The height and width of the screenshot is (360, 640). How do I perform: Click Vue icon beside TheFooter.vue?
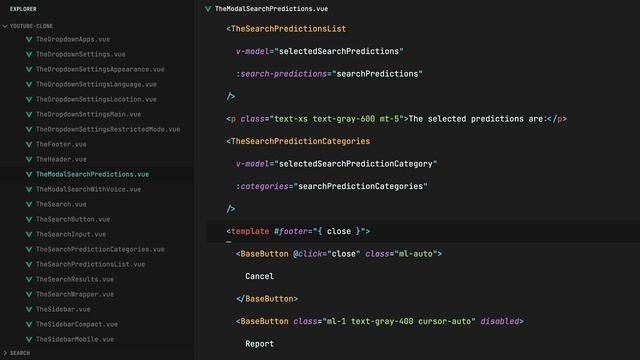pyautogui.click(x=29, y=144)
